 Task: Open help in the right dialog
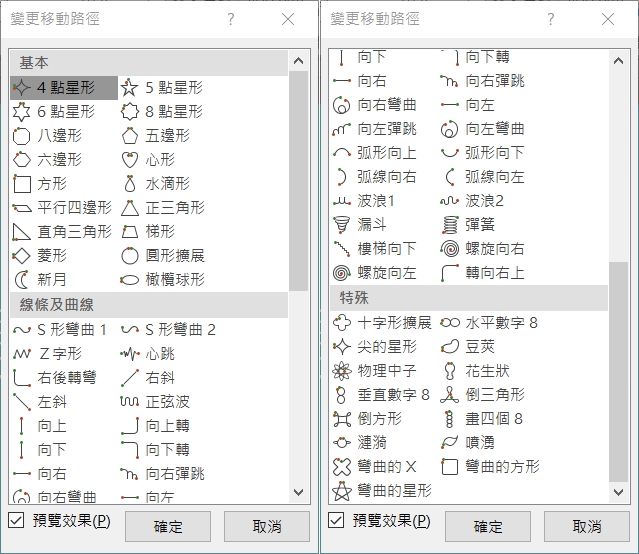click(x=551, y=19)
